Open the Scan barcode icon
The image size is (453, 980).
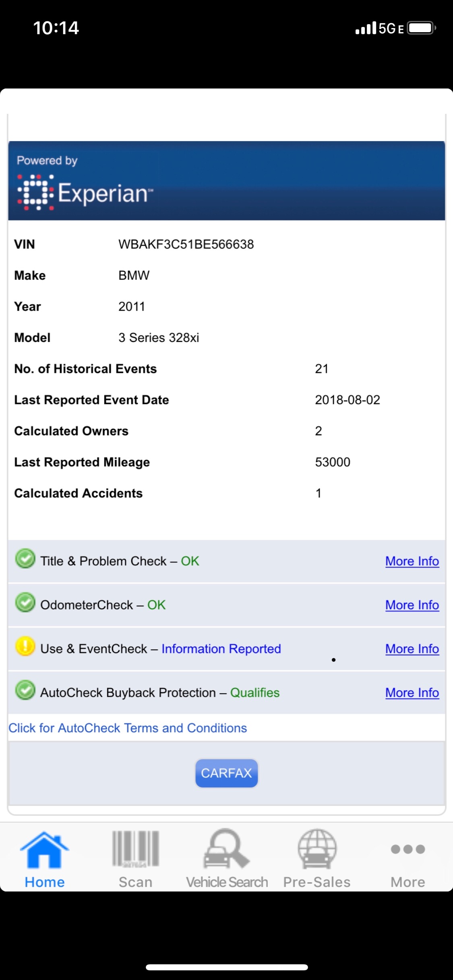click(136, 848)
